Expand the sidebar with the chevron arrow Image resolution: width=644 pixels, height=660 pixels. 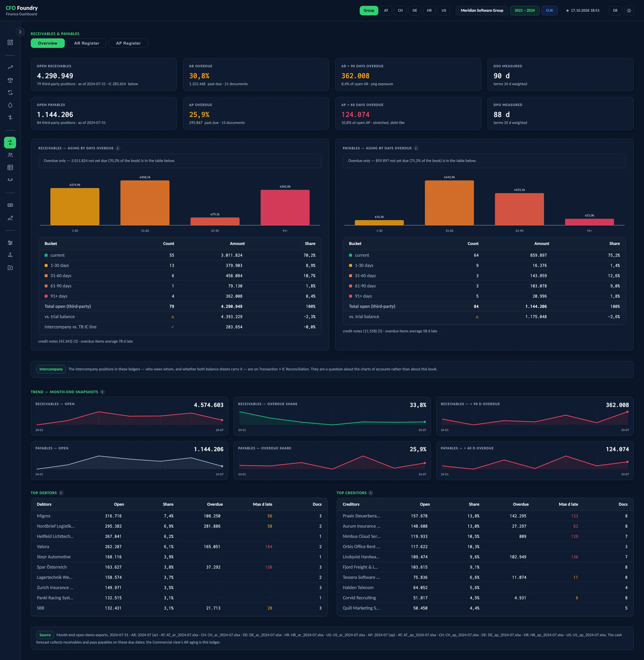(x=20, y=32)
